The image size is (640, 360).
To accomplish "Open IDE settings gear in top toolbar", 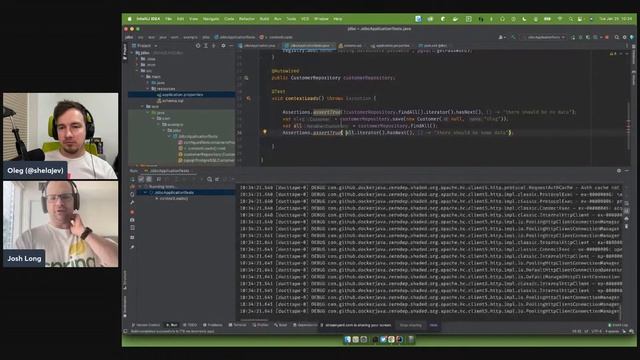I will pos(624,37).
